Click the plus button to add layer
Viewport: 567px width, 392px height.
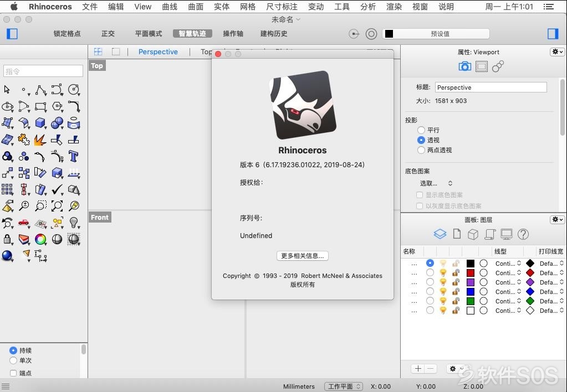coord(418,369)
